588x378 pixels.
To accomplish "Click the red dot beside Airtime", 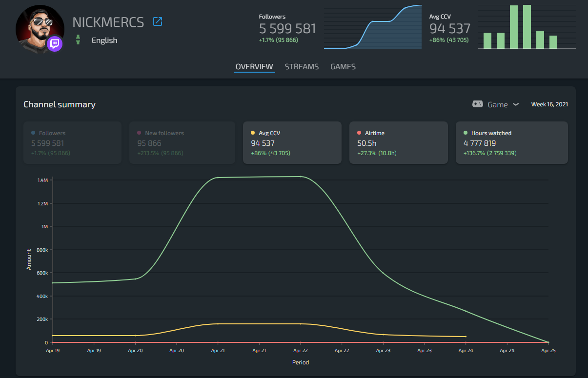I will pyautogui.click(x=359, y=133).
